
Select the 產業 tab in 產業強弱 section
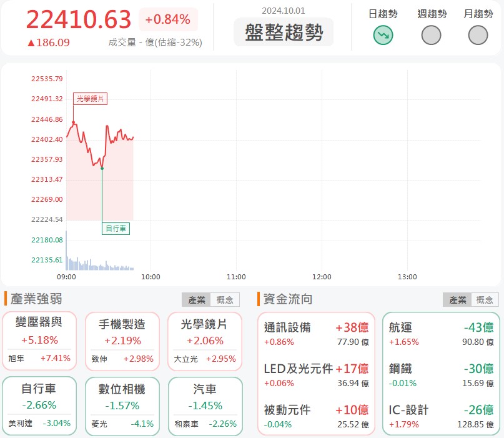[196, 300]
